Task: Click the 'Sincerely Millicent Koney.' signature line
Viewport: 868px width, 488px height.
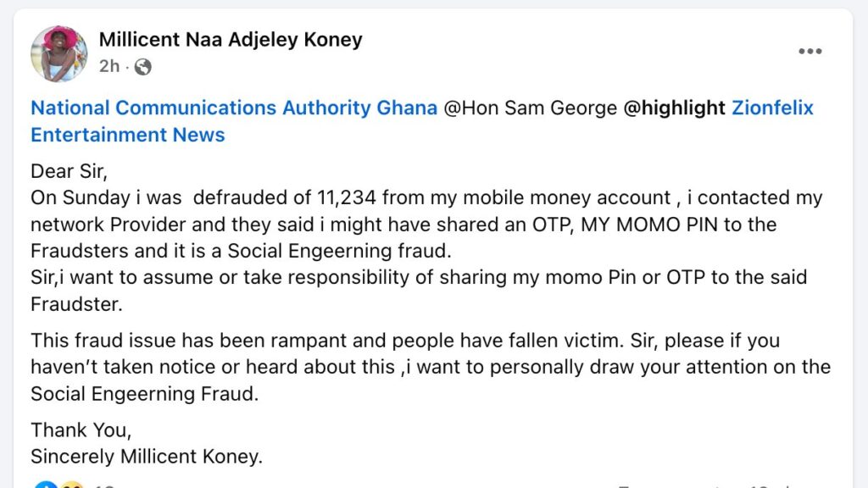Action: pos(147,457)
